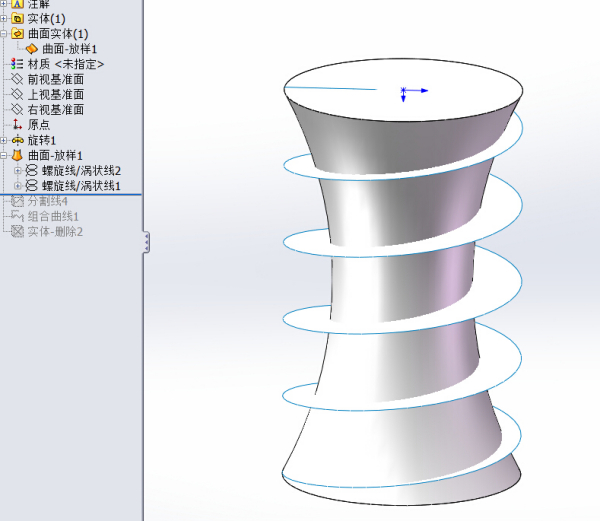This screenshot has height=521, width=600.
Task: Click the suppressed 实体-删除2 icon
Action: tap(17, 231)
